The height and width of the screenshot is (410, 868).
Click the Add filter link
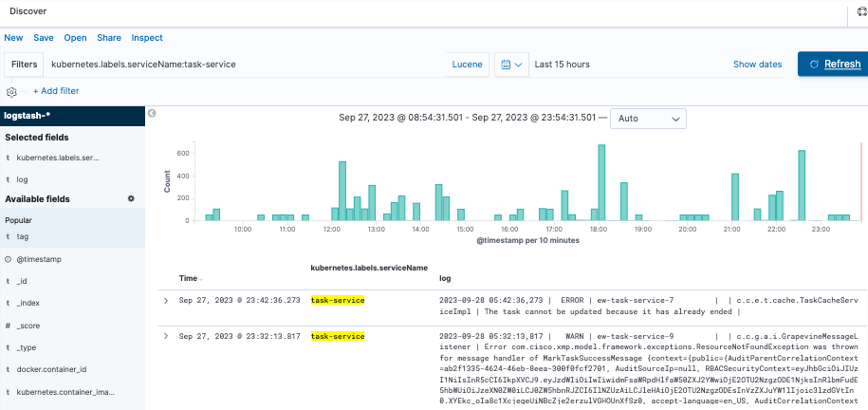click(x=56, y=91)
